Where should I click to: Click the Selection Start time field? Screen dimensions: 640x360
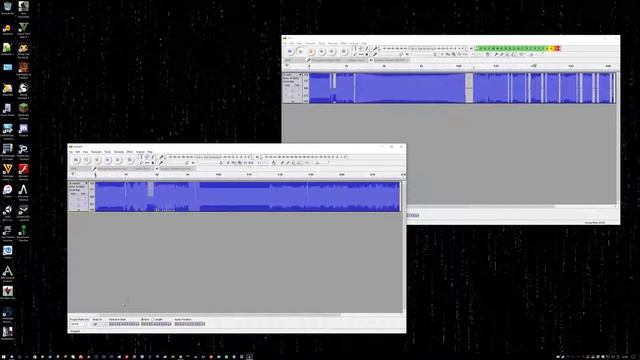[x=124, y=324]
